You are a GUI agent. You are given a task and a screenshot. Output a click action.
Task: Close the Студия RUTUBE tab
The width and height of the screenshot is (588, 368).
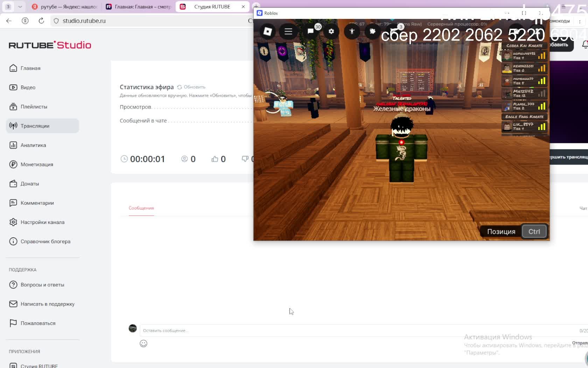pos(243,7)
